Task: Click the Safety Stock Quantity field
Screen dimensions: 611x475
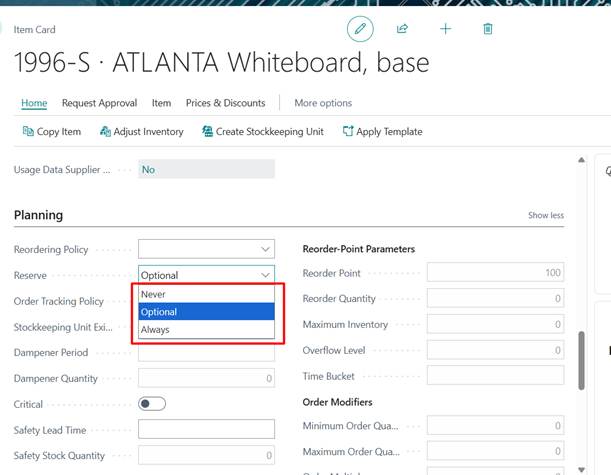Action: [206, 455]
